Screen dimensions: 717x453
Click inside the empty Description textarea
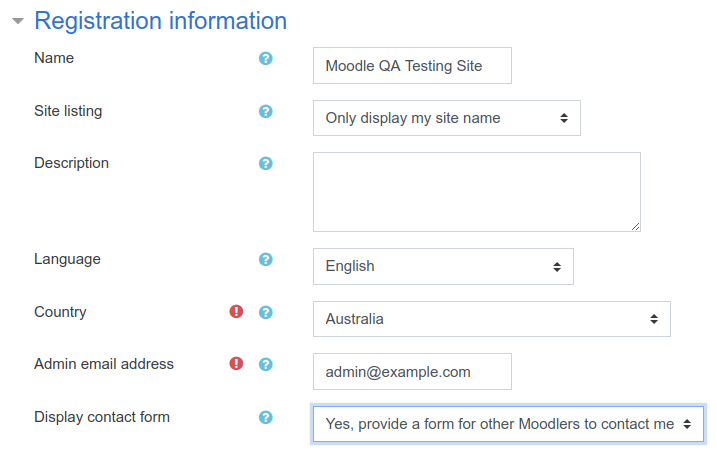click(477, 192)
